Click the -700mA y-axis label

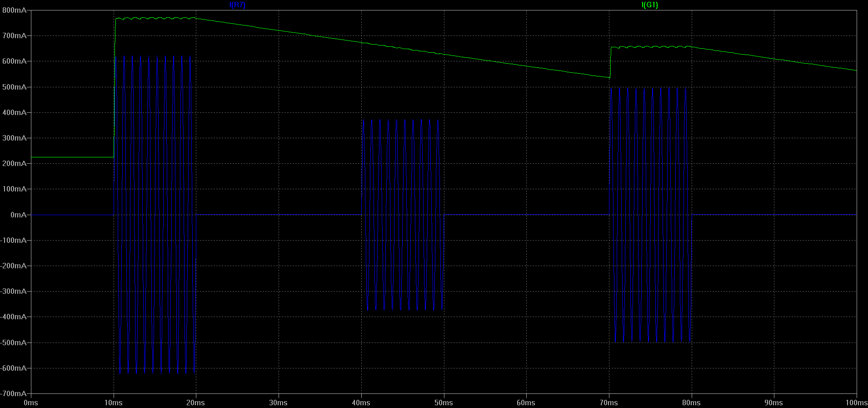14,393
